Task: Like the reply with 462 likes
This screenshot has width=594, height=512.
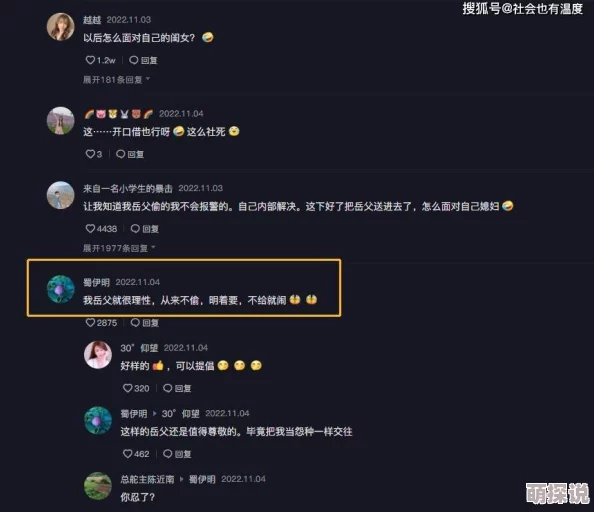Action: [x=127, y=453]
